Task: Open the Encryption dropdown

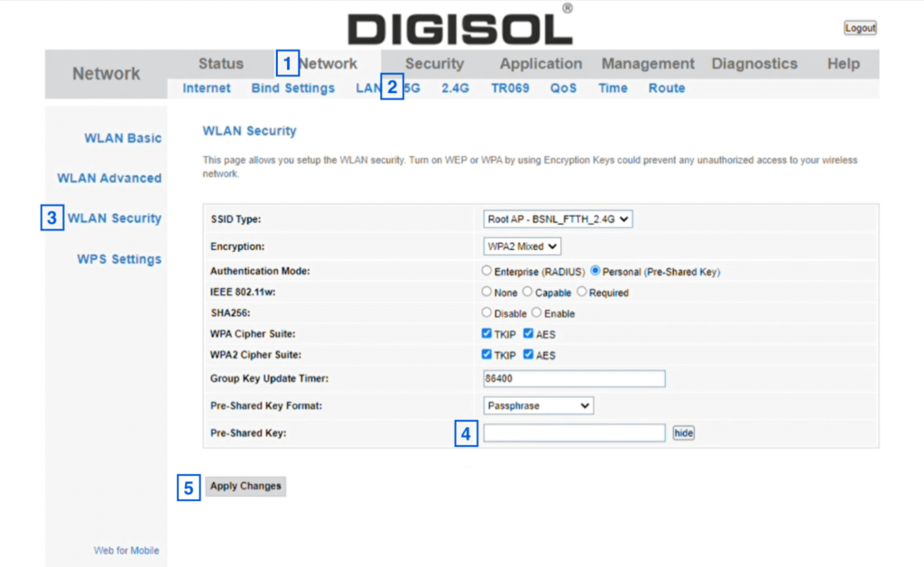Action: (x=522, y=245)
